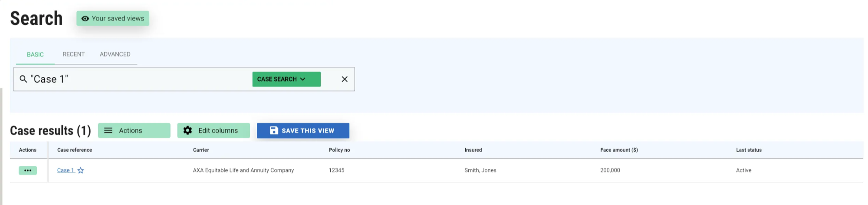Toggle the favorite star beside Case 1
Image resolution: width=868 pixels, height=205 pixels.
[x=81, y=170]
